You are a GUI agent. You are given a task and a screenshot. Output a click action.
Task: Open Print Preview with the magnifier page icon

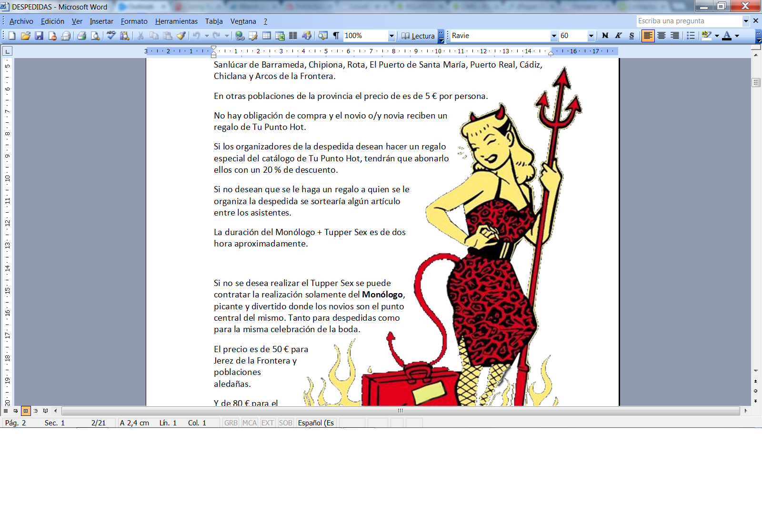[95, 36]
